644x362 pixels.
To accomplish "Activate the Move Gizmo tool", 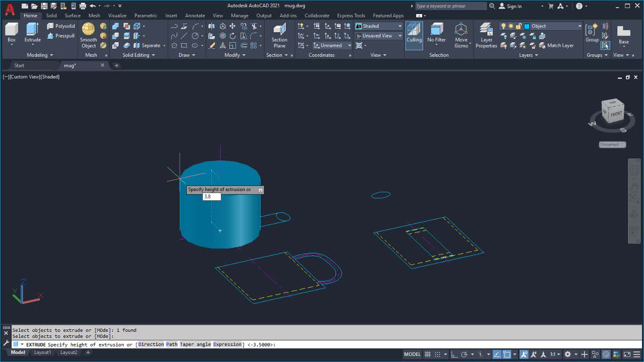I will point(461,35).
